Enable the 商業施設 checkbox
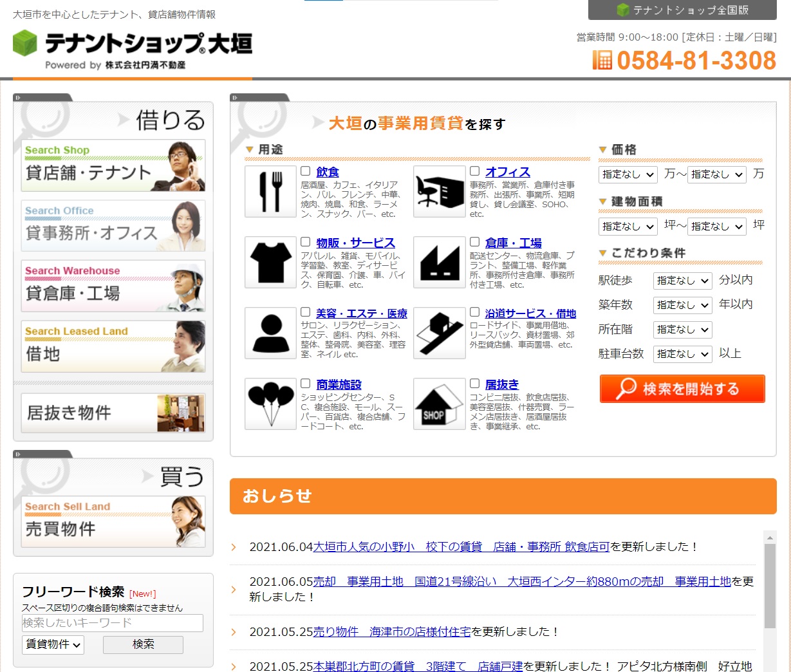 tap(306, 384)
